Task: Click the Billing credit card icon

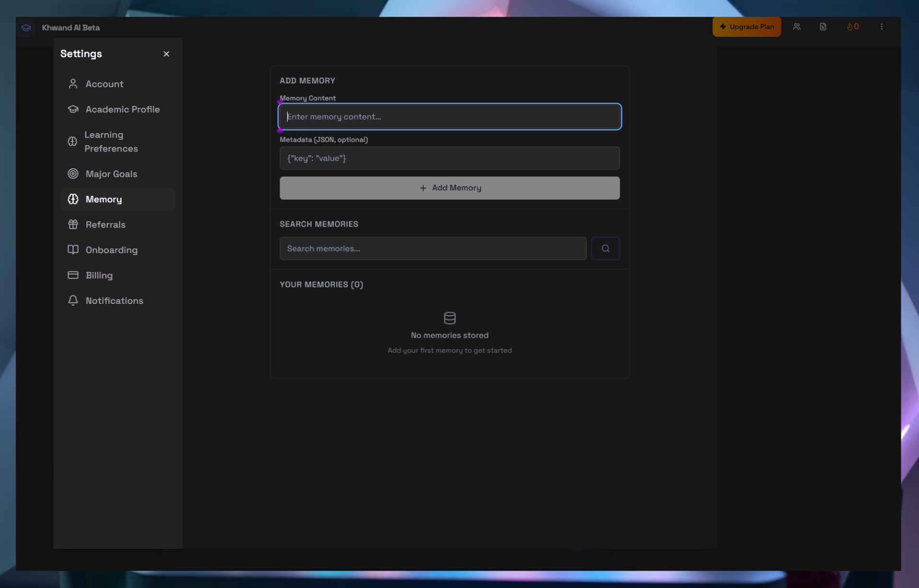Action: [x=73, y=275]
